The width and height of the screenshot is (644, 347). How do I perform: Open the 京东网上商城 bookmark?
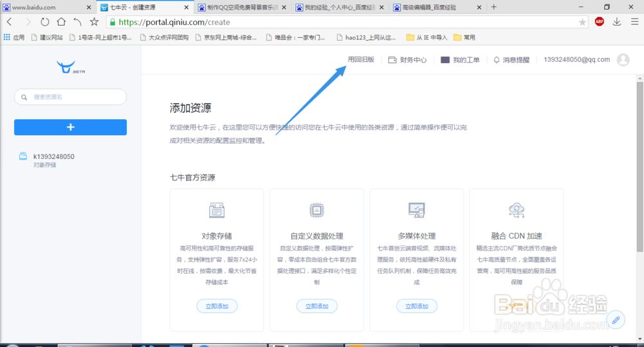coord(226,37)
